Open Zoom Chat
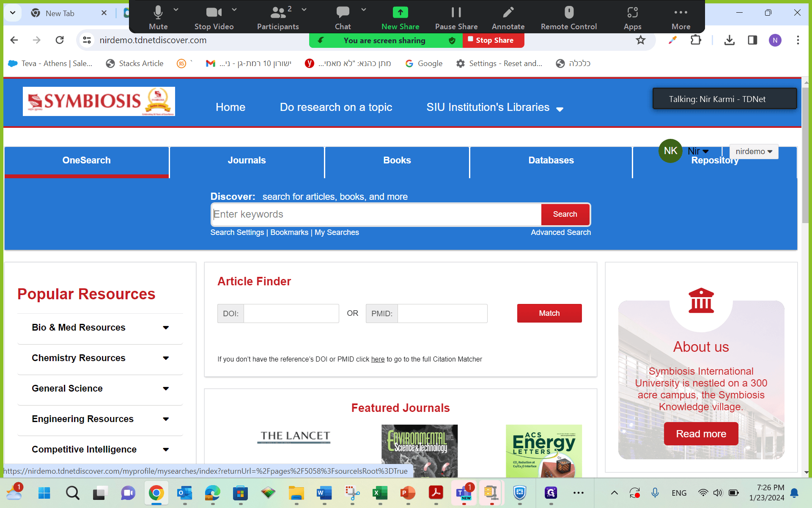 343,18
